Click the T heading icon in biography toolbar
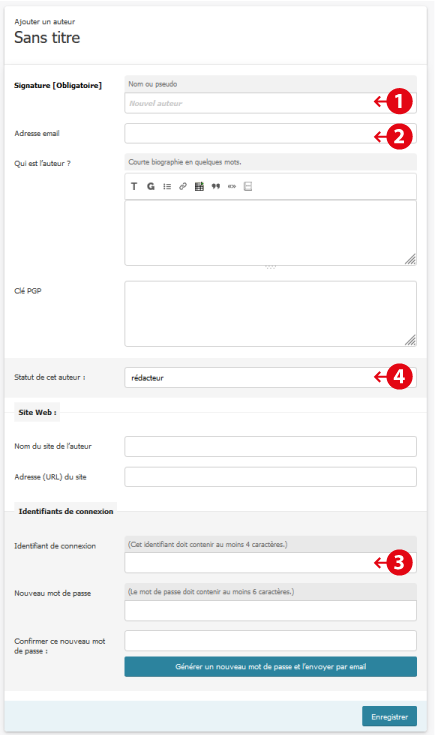The image size is (435, 735). pyautogui.click(x=134, y=187)
